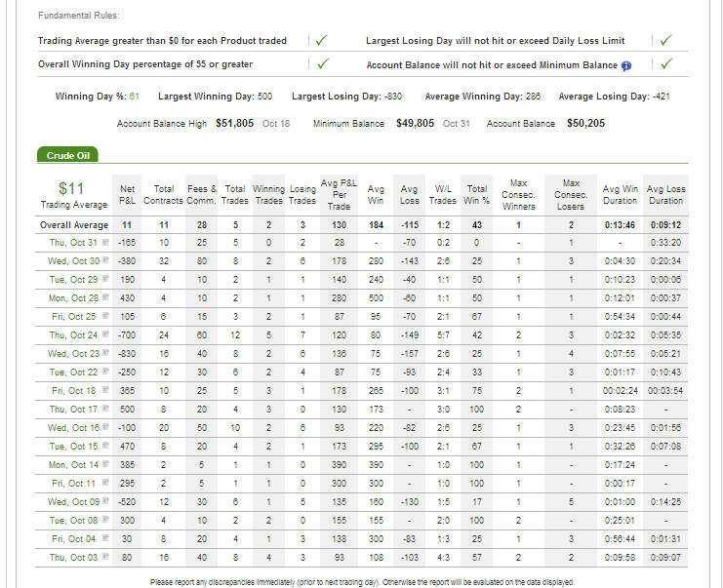The image size is (723, 588).
Task: Open the detail icon next to Wed, Oct 23
Action: click(105, 353)
